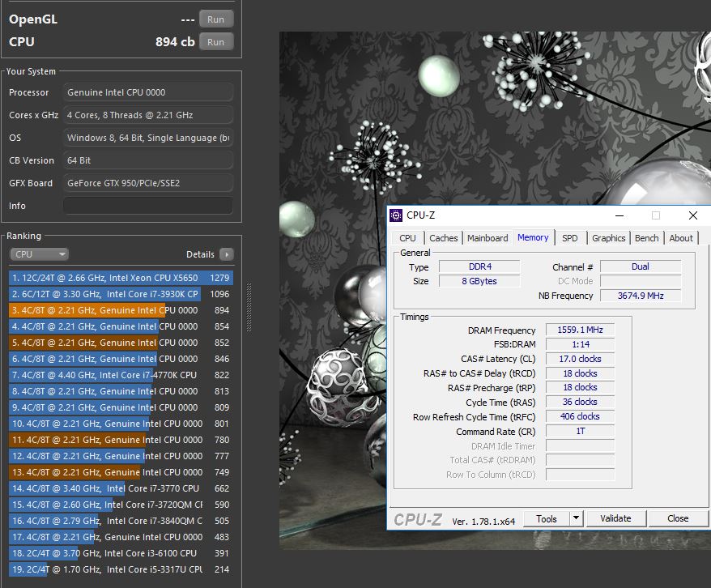Screen dimensions: 711x588
Task: Open the Bench tab in CPU-Z
Action: pyautogui.click(x=646, y=238)
